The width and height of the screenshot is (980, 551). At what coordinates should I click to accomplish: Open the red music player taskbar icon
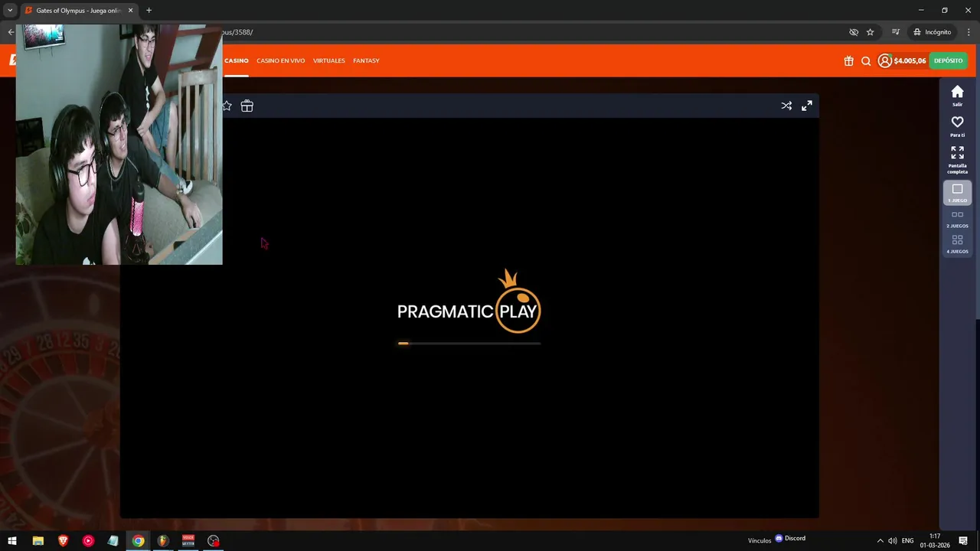click(88, 540)
